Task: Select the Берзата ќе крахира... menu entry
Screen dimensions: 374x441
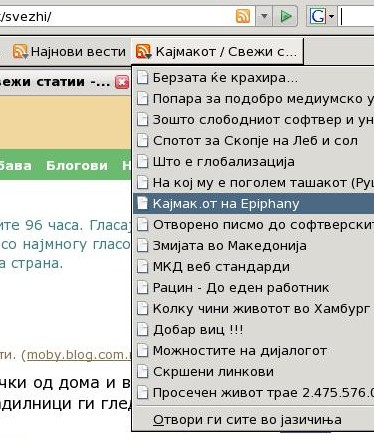Action: coord(253,78)
